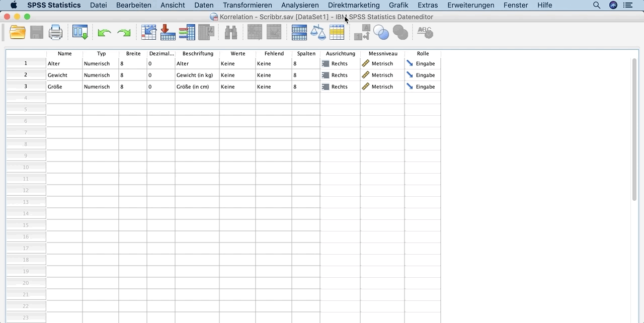Click the green Undo arrow
The image size is (644, 323).
pyautogui.click(x=104, y=33)
